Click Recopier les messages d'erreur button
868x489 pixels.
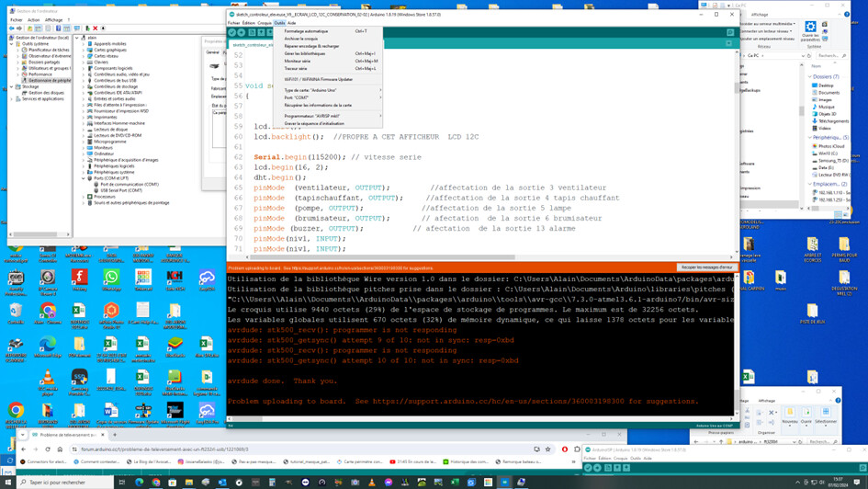706,267
